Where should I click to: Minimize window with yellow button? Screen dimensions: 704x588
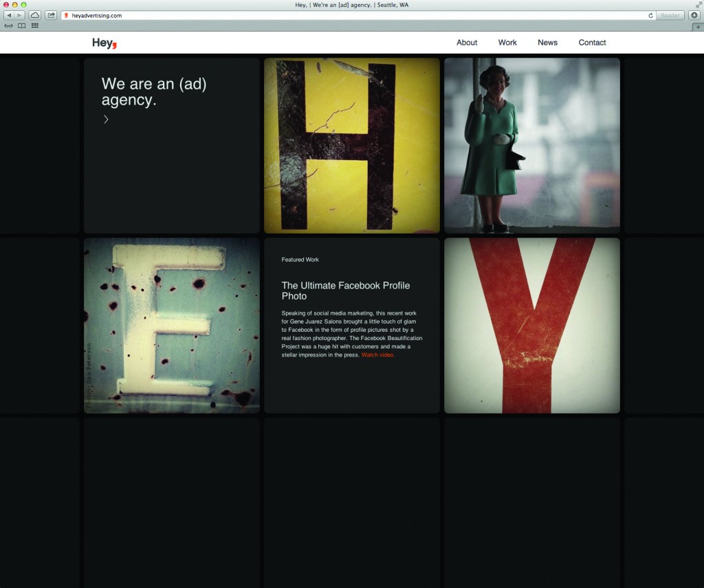point(15,5)
